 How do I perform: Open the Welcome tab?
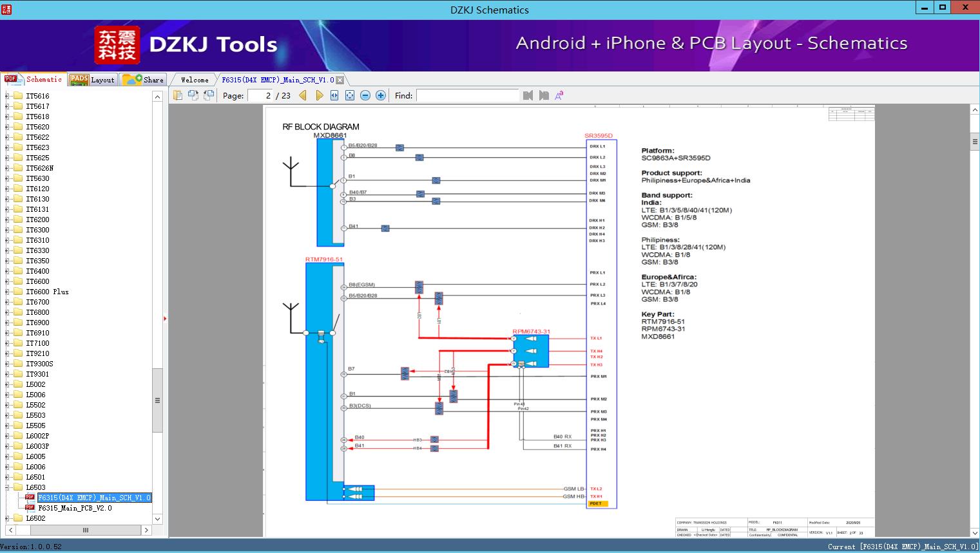[195, 80]
